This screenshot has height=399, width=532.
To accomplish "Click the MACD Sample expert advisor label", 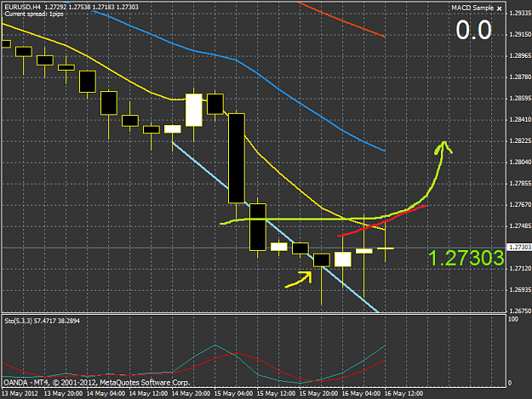I will click(472, 8).
